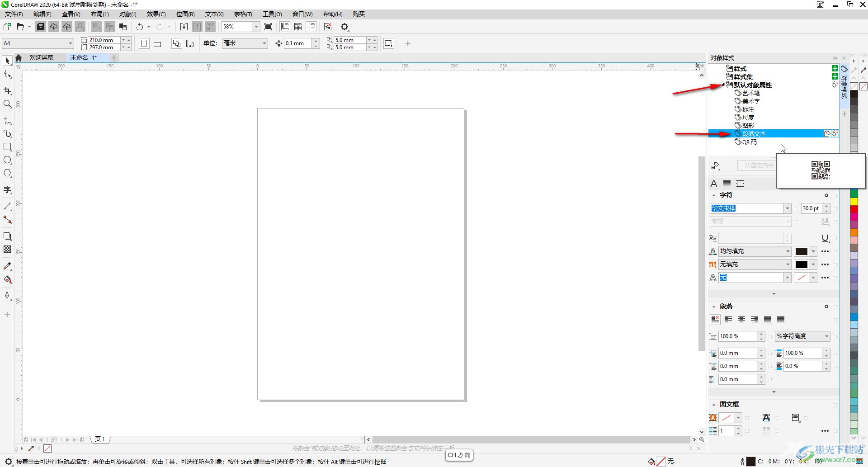
Task: Toggle full-screen preview icon
Action: 268,27
